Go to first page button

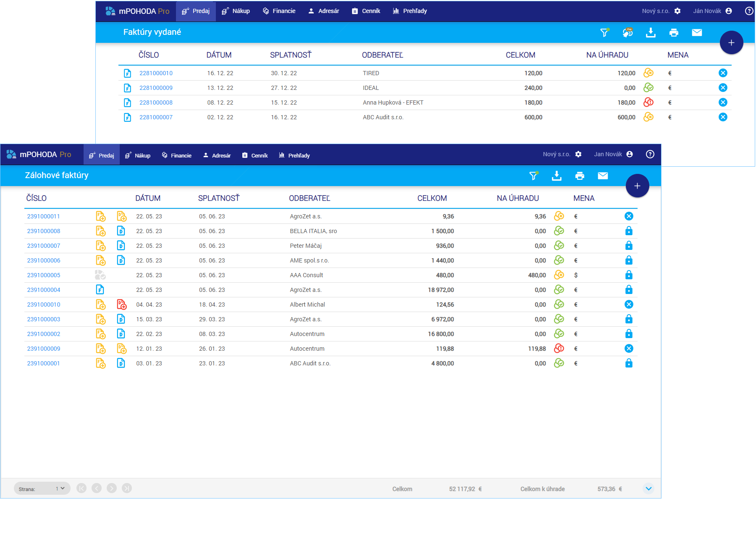pos(81,488)
